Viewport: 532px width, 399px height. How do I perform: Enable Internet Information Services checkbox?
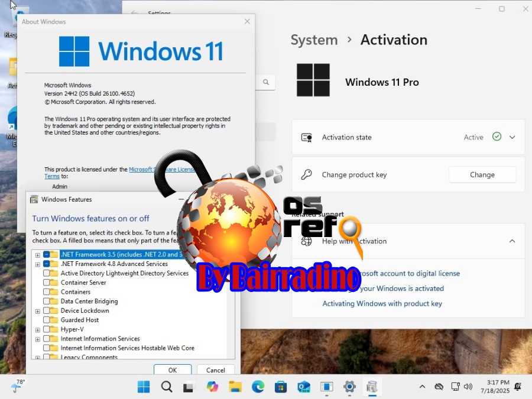click(47, 339)
